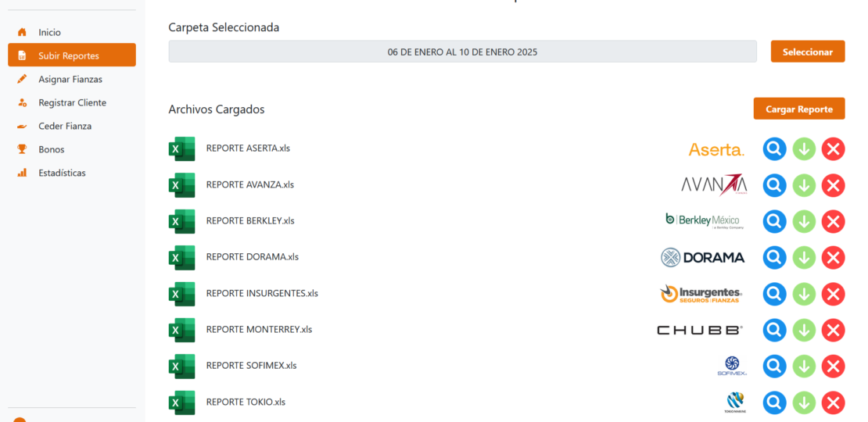
Task: Download the REPORTE TOKIO.xls file
Action: coord(804,402)
